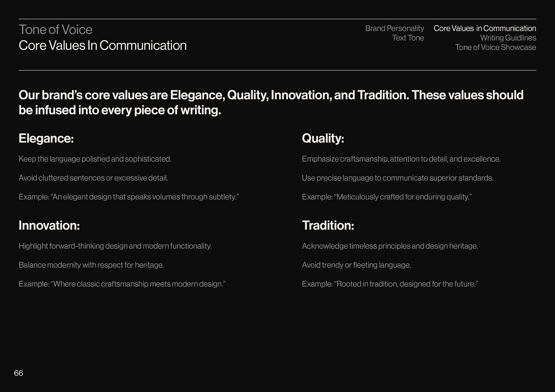The height and width of the screenshot is (392, 555).
Task: Select the Tradition heading
Action: point(328,226)
